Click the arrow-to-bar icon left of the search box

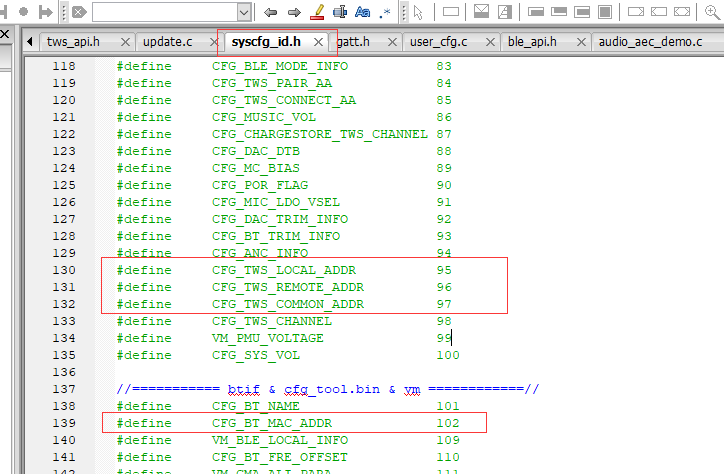(45, 12)
